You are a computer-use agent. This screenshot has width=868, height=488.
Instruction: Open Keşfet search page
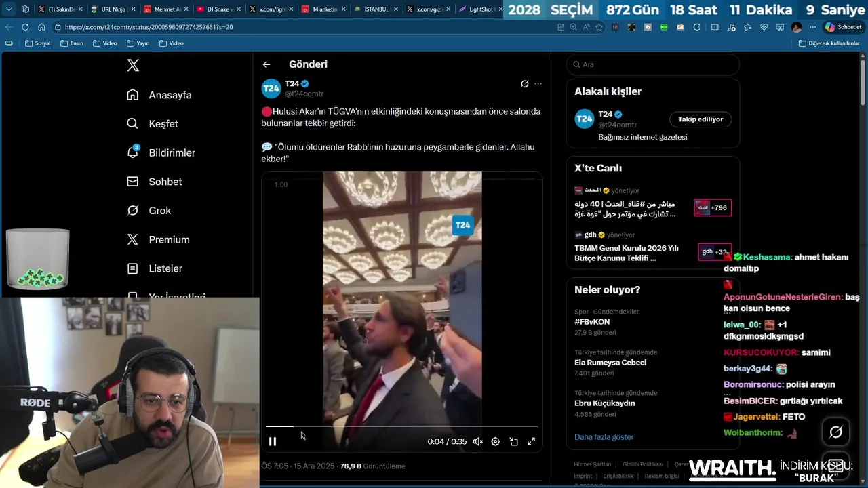(x=153, y=124)
